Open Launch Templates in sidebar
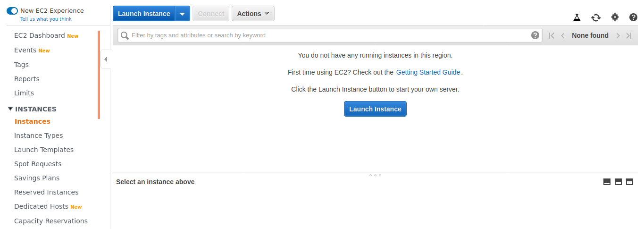The height and width of the screenshot is (229, 644). [44, 150]
